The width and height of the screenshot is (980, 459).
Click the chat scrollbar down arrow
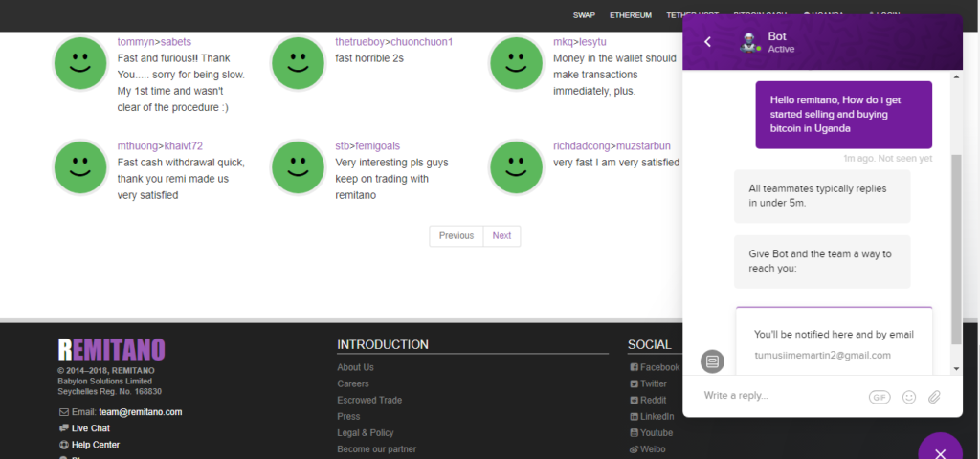click(x=956, y=368)
